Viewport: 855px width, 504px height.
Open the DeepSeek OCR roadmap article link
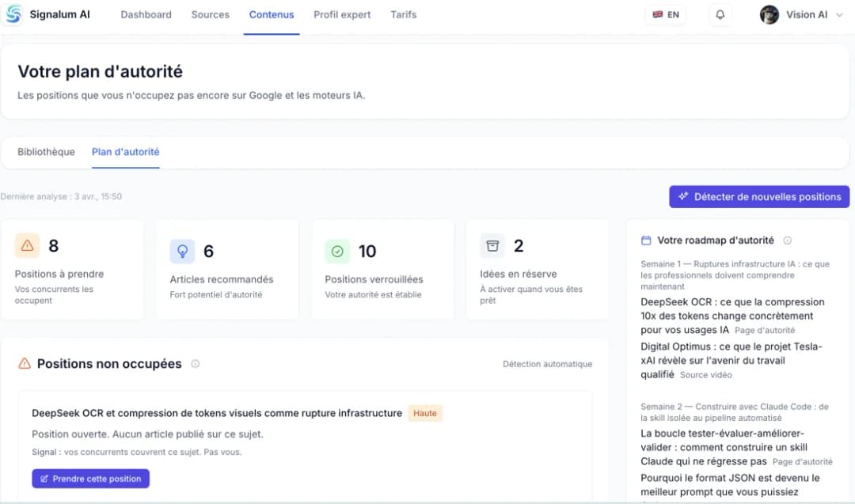pos(732,316)
